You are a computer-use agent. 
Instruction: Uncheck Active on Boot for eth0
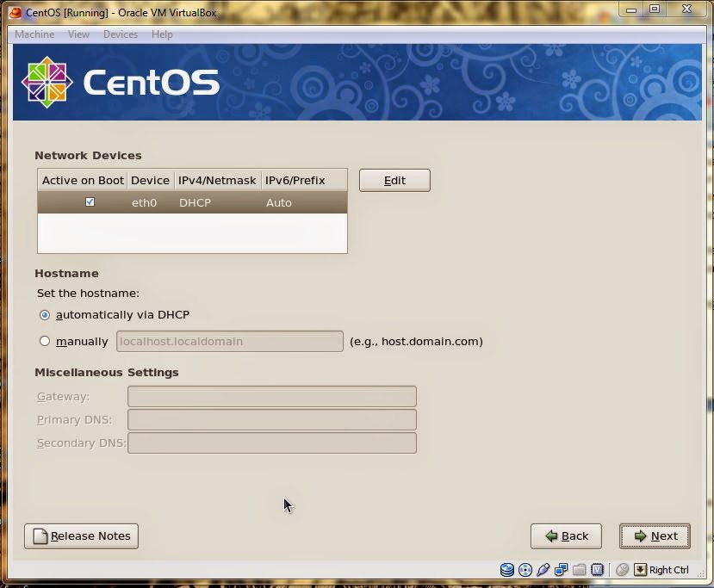coord(90,201)
